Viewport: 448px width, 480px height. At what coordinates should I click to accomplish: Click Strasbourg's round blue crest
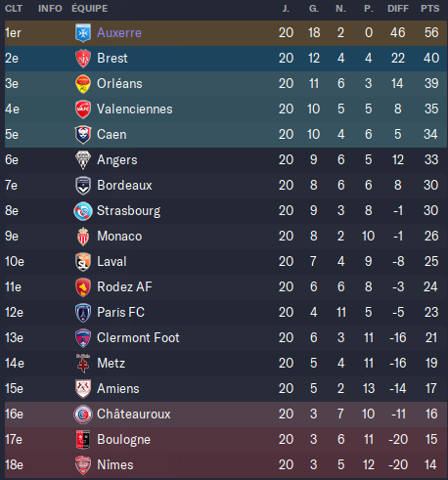[83, 211]
